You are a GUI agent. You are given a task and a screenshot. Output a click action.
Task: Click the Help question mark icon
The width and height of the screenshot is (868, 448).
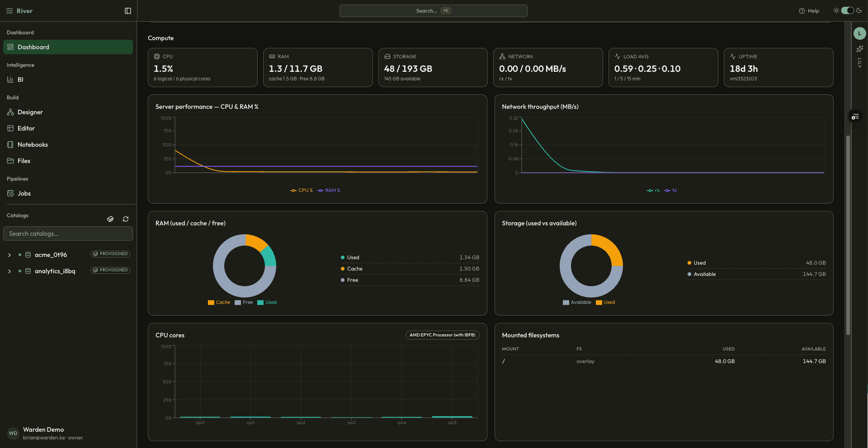click(802, 11)
